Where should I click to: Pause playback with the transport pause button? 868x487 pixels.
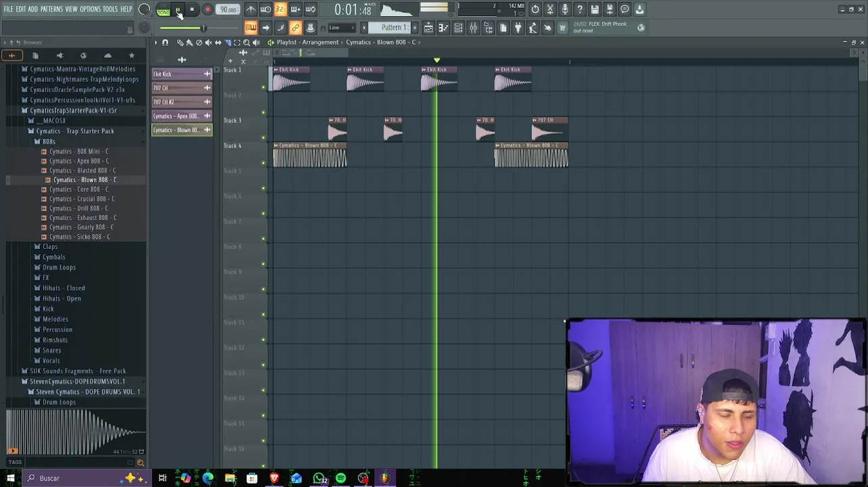point(178,9)
